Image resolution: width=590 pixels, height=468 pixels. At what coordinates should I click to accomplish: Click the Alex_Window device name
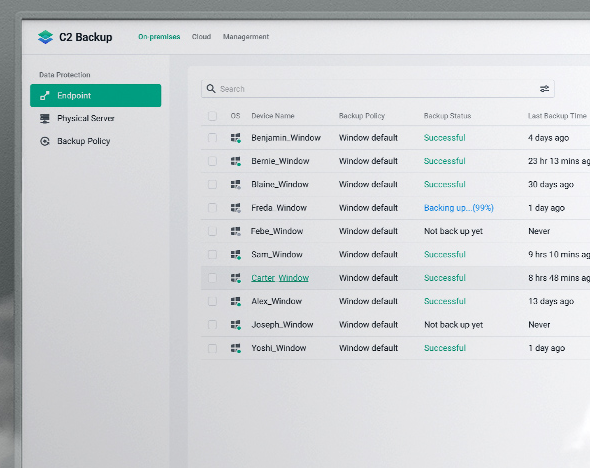click(x=277, y=301)
